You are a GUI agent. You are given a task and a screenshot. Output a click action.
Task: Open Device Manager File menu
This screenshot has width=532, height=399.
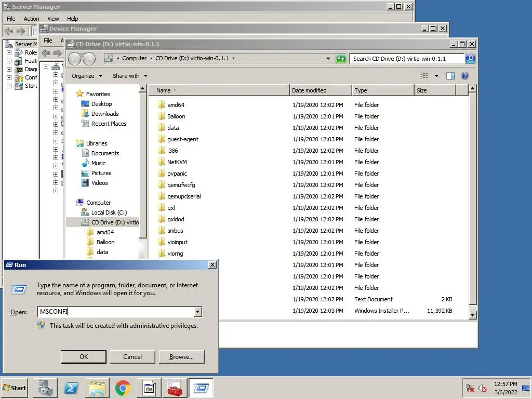coord(48,41)
